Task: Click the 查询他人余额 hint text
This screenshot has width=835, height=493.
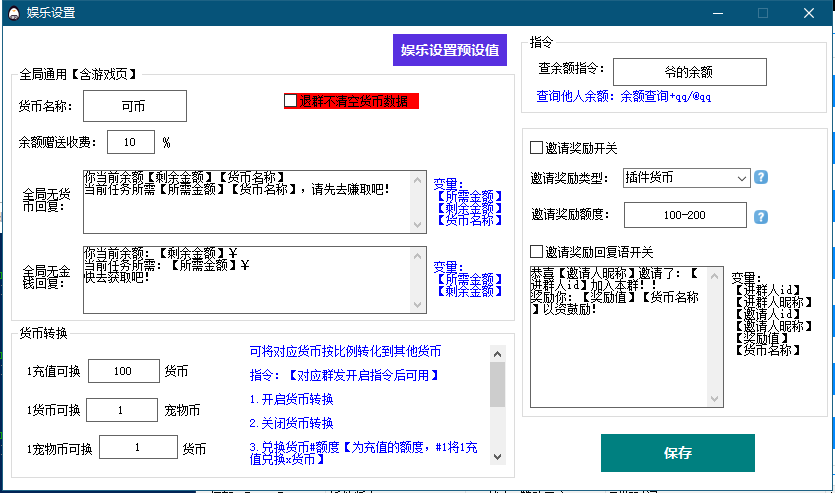Action: (x=623, y=96)
